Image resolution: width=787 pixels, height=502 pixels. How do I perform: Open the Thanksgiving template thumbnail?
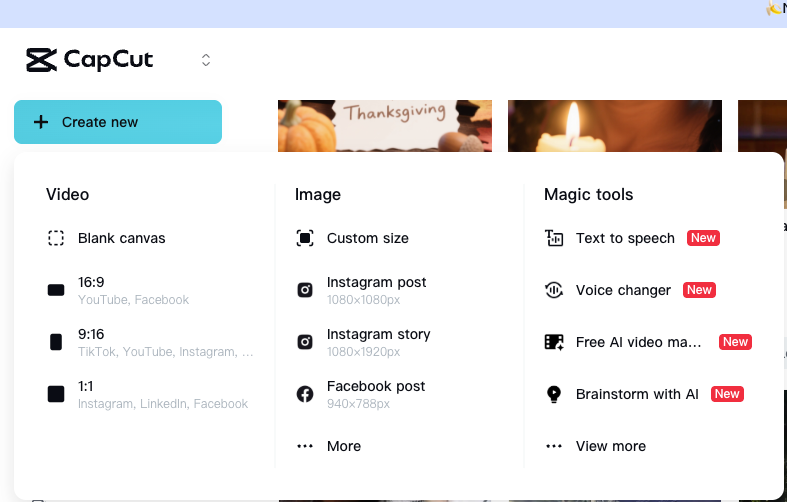tap(385, 125)
